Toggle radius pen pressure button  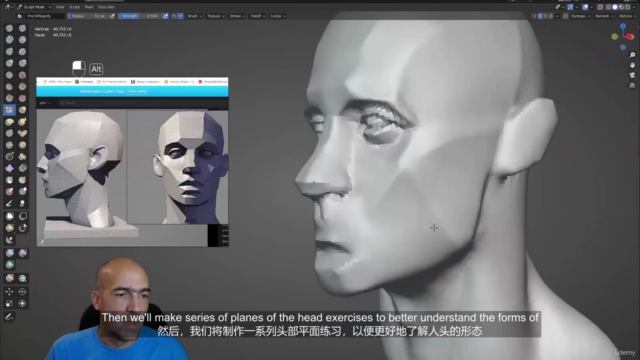pyautogui.click(x=112, y=16)
